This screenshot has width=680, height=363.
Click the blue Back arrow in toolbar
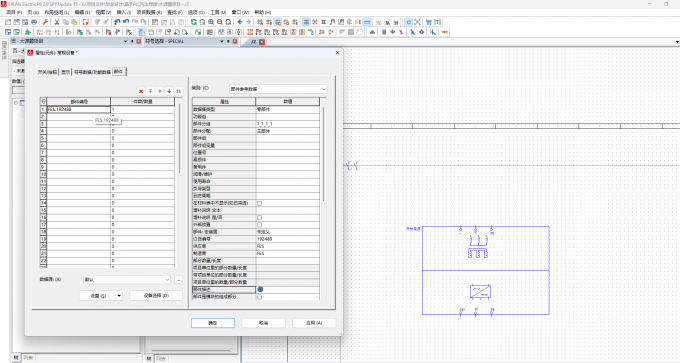point(240,22)
